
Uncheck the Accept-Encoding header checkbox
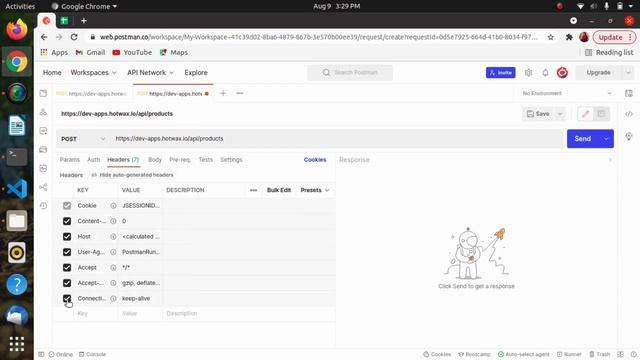(67, 283)
